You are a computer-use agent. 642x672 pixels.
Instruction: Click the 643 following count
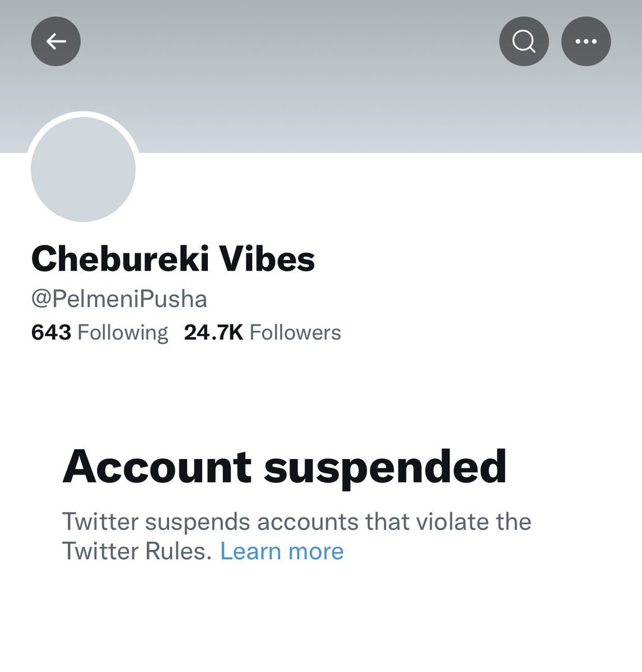click(x=51, y=333)
